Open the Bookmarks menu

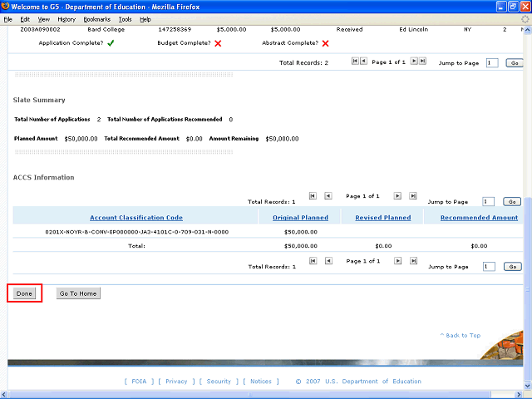97,19
